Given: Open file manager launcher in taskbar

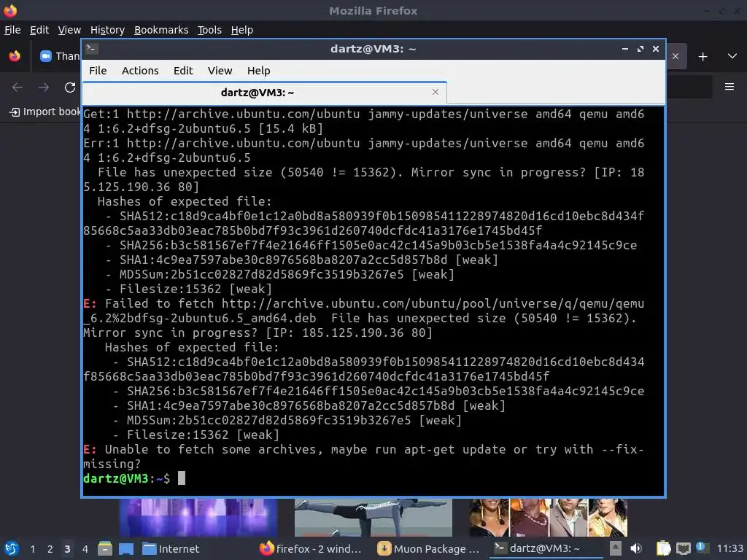Looking at the screenshot, I should pos(105,548).
